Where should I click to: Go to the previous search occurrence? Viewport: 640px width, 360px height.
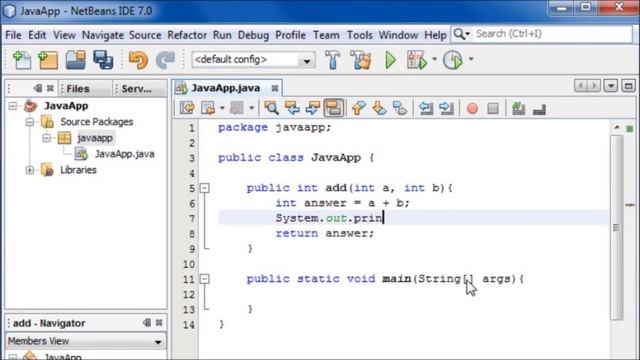tap(292, 108)
